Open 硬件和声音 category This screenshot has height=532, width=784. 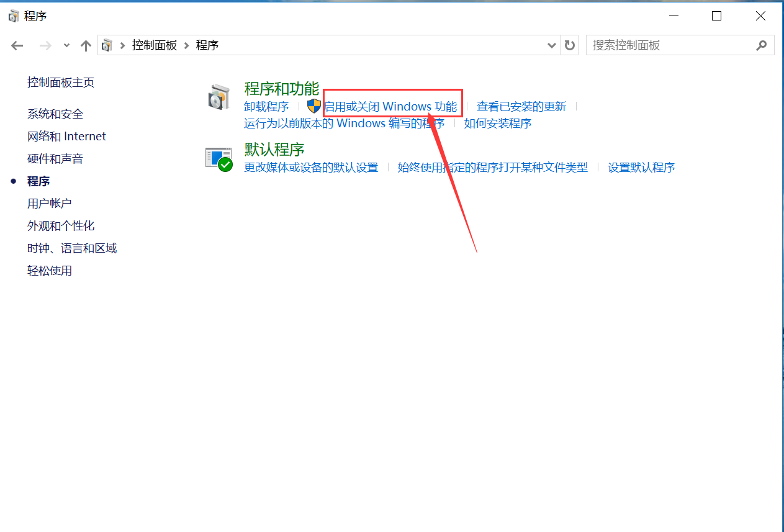click(x=55, y=159)
